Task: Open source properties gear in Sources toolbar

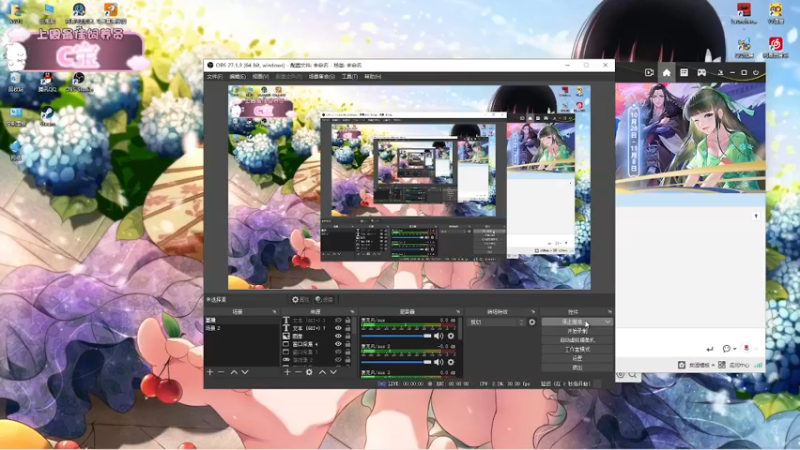Action: (x=309, y=372)
